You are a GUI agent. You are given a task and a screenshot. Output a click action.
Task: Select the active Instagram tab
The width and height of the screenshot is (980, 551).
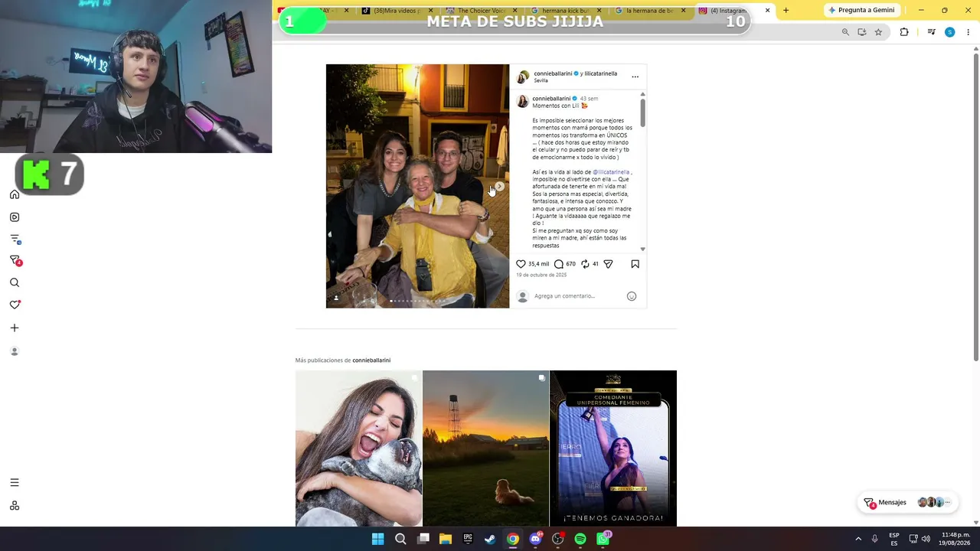[x=735, y=11]
